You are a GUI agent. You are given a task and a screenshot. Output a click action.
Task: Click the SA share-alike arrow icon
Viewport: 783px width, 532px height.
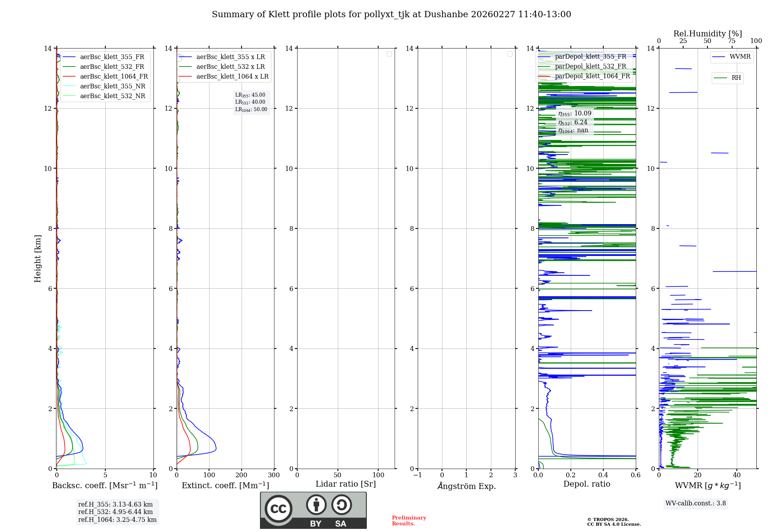pyautogui.click(x=341, y=505)
